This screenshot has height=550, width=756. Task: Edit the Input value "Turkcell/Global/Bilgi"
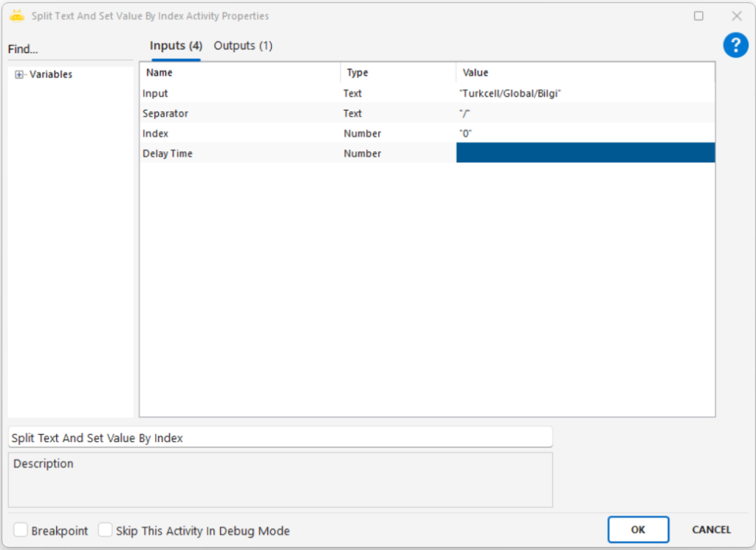(x=585, y=94)
